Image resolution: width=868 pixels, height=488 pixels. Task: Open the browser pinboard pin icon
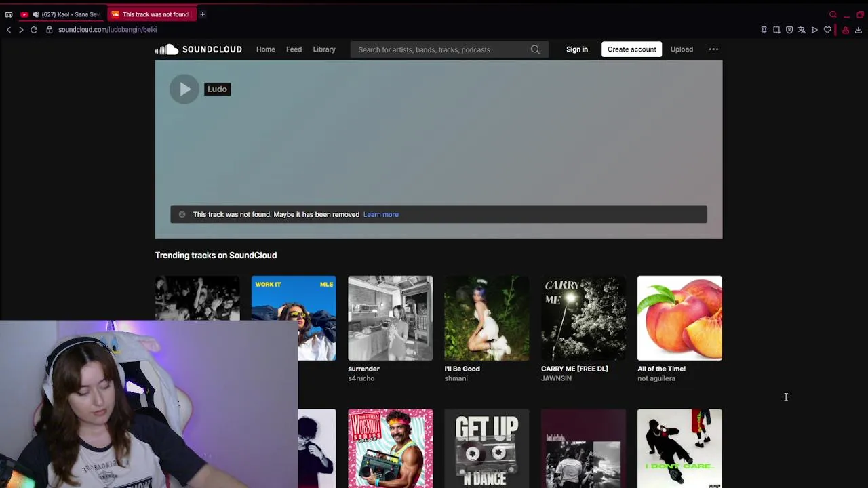coord(764,30)
